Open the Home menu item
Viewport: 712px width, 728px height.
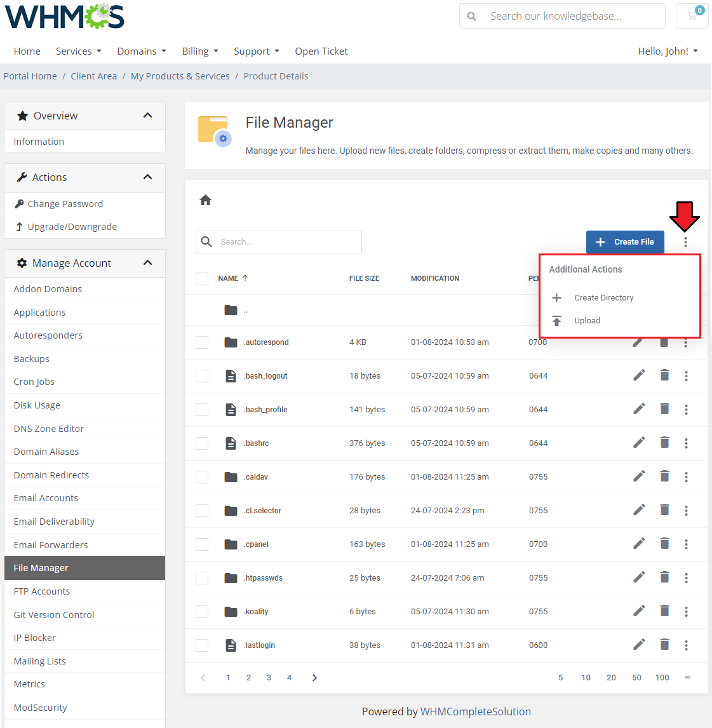tap(27, 51)
